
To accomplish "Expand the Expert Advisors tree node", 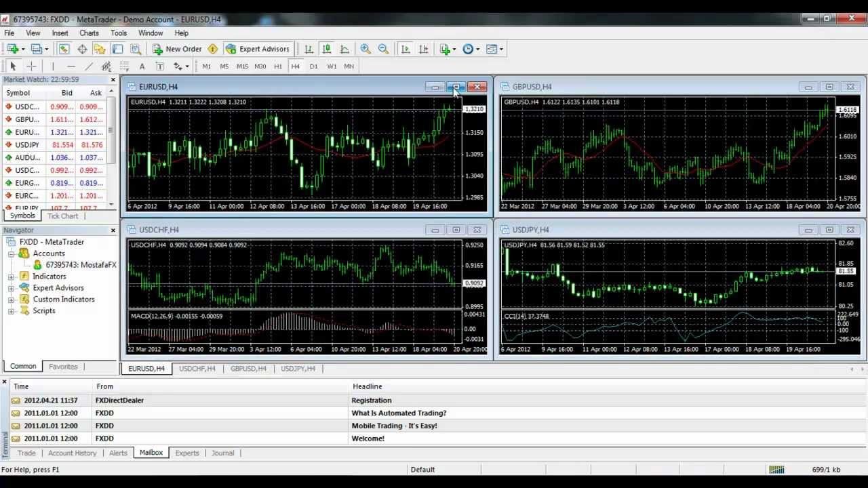I will point(11,288).
